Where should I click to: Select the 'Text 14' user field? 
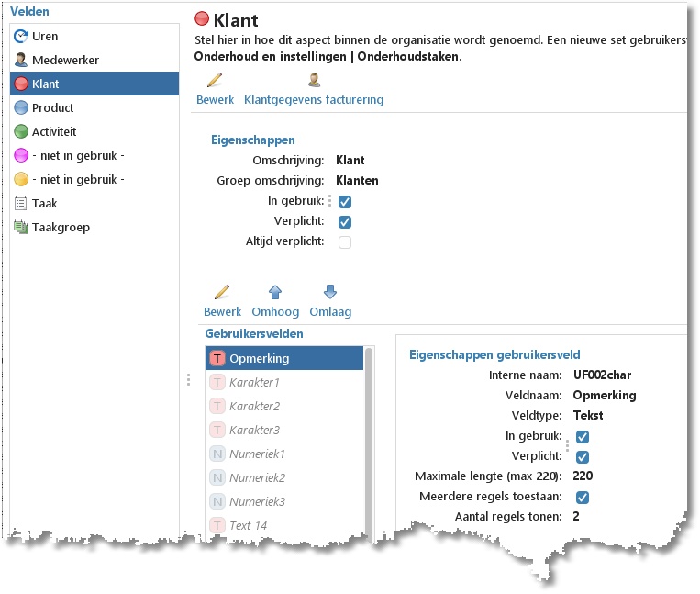pos(284,525)
